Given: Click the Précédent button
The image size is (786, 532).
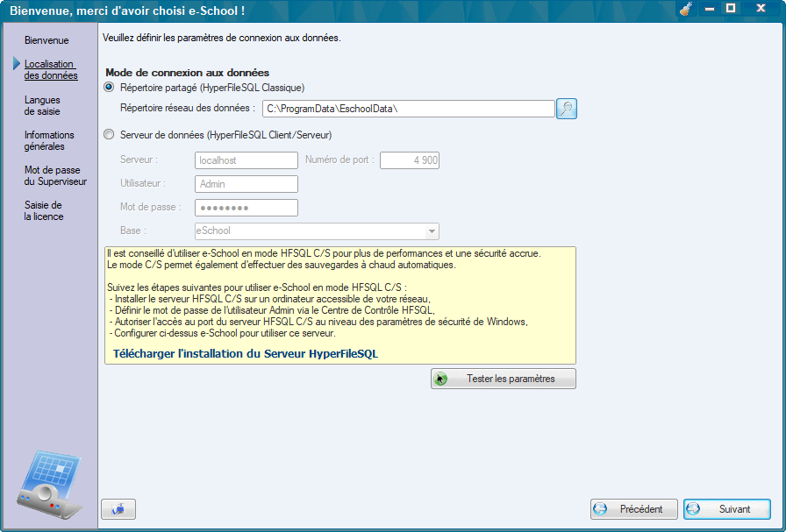Looking at the screenshot, I should [634, 509].
